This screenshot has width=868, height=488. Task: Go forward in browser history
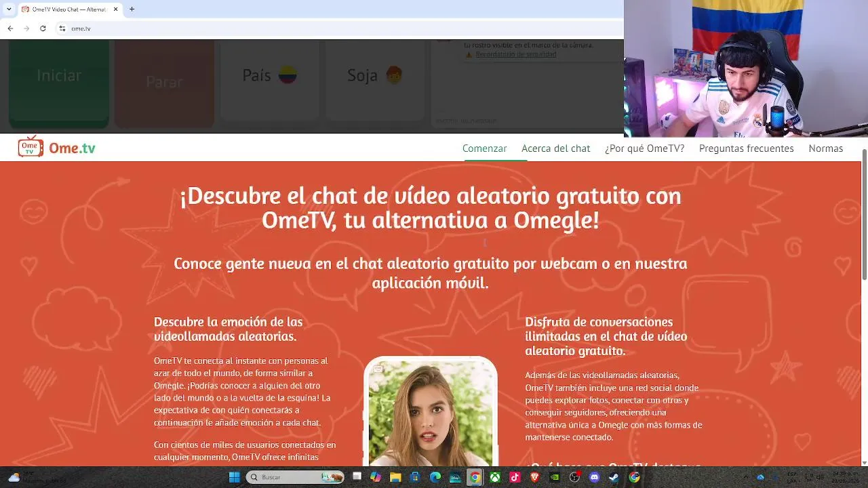tap(26, 28)
